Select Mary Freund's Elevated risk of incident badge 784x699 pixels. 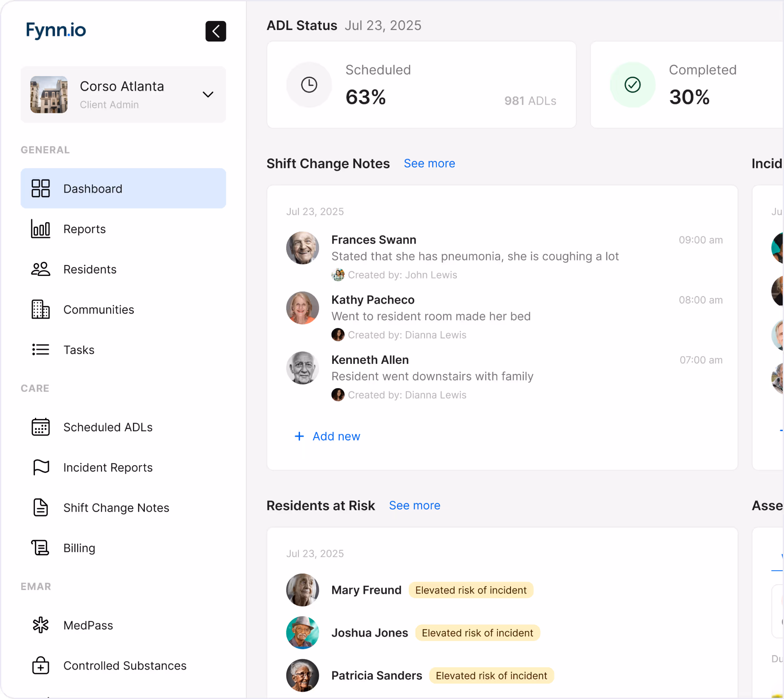(471, 590)
